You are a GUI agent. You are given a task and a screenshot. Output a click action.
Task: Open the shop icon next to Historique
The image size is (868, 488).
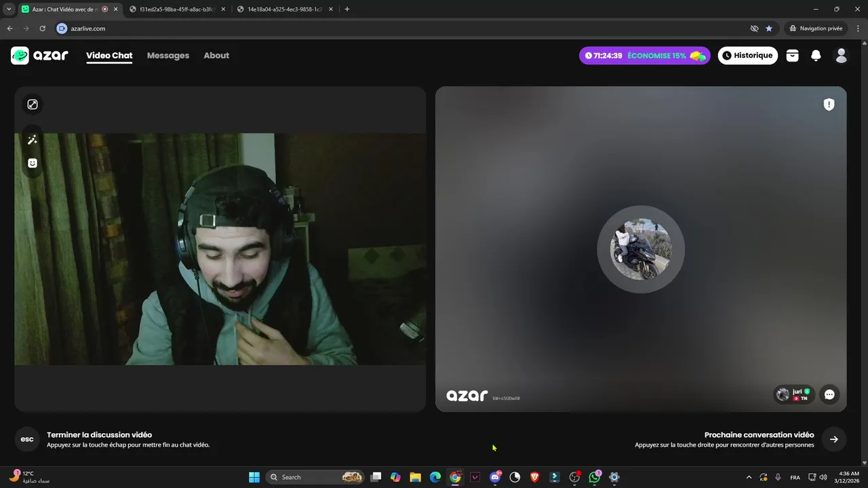(x=793, y=56)
